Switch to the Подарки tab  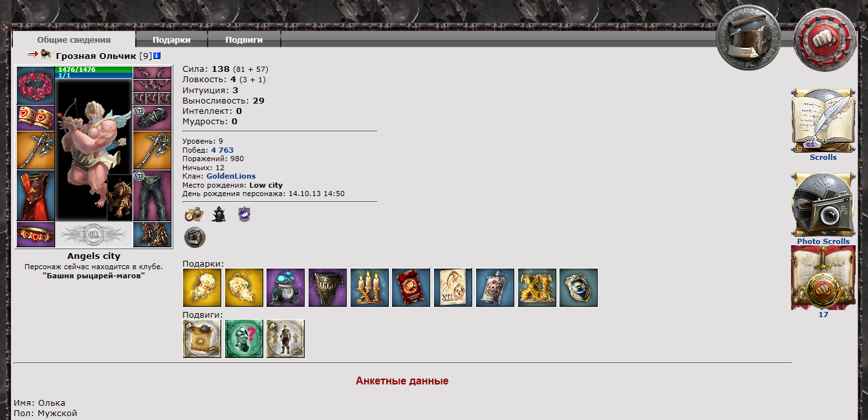pyautogui.click(x=171, y=39)
